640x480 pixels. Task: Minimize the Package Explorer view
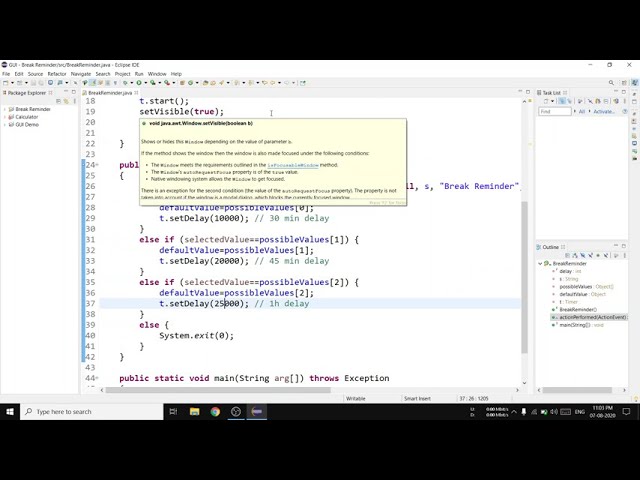67,92
